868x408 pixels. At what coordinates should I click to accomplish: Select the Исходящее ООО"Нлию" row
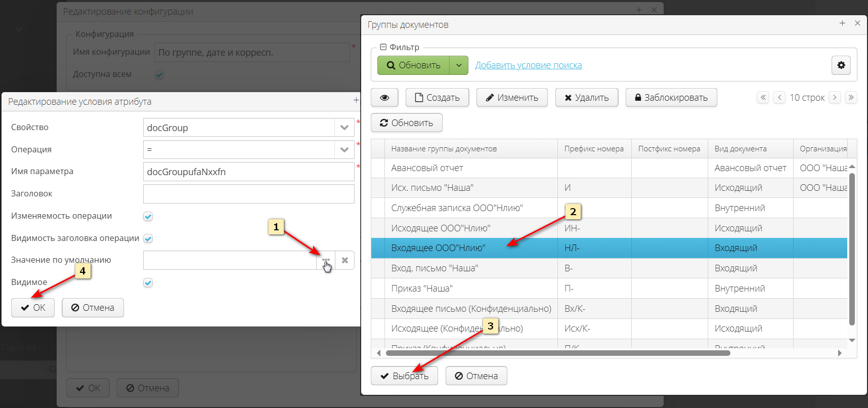click(x=609, y=228)
